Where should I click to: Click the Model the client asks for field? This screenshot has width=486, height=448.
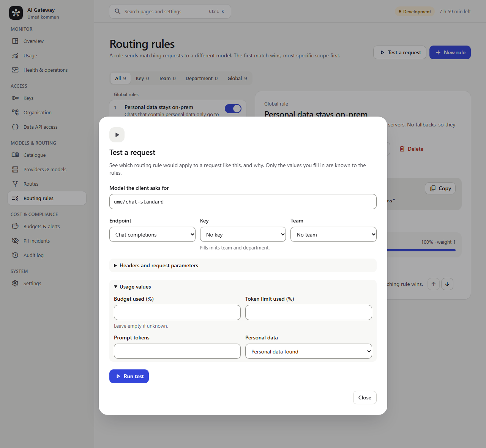point(243,202)
